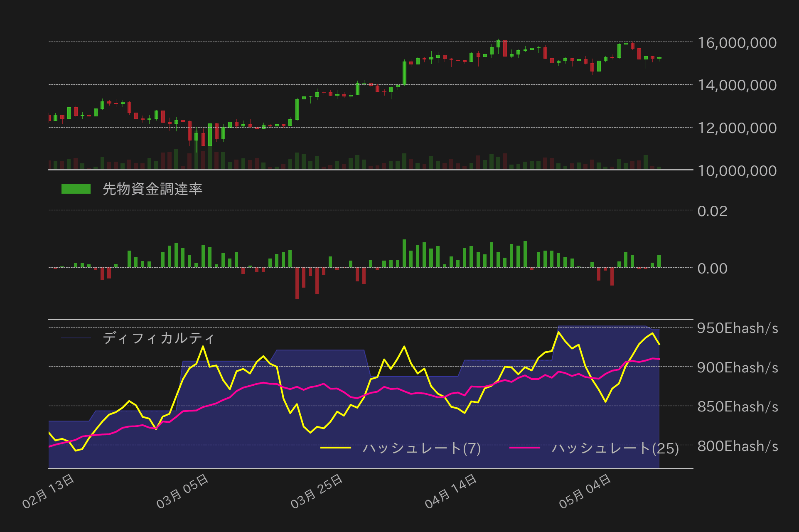The image size is (799, 532).
Task: Click the 04月 14日 date label
Action: click(451, 491)
